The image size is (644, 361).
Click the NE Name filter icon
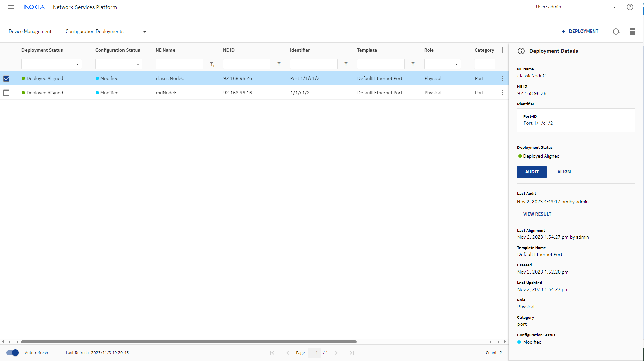point(212,64)
